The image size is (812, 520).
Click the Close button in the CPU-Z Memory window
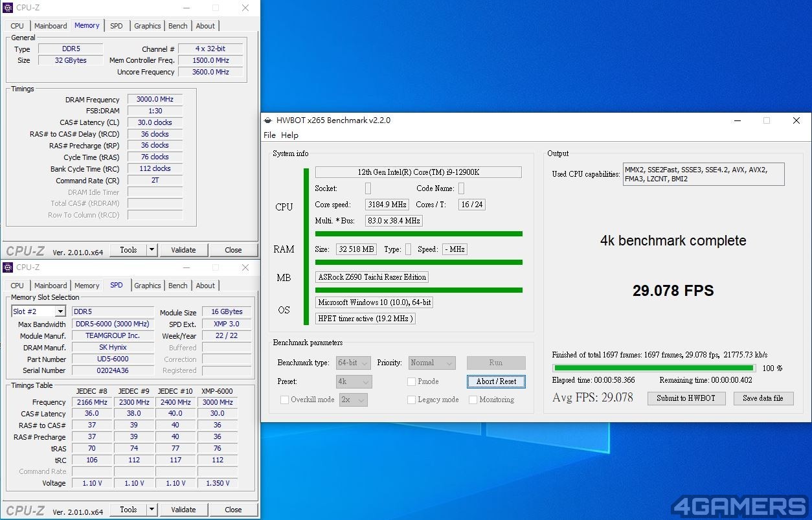(x=233, y=250)
